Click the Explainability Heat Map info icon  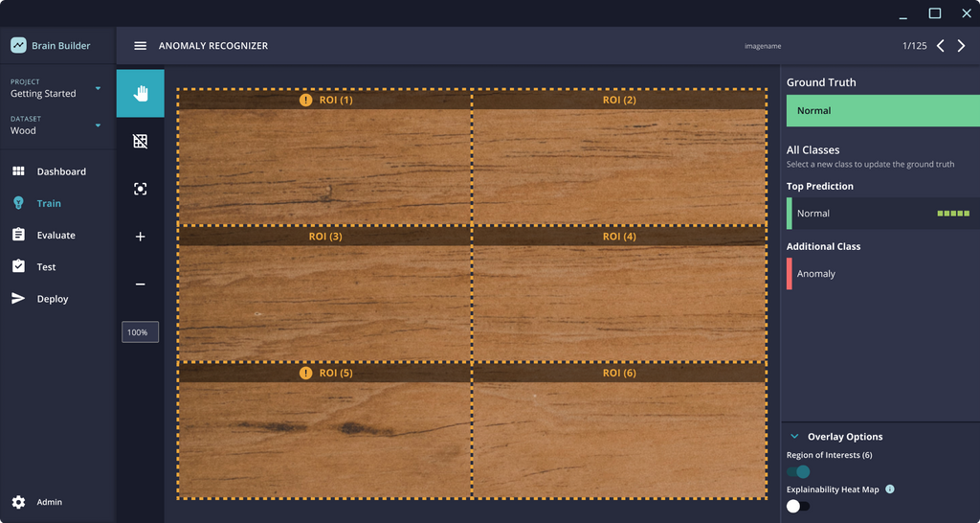pos(890,489)
